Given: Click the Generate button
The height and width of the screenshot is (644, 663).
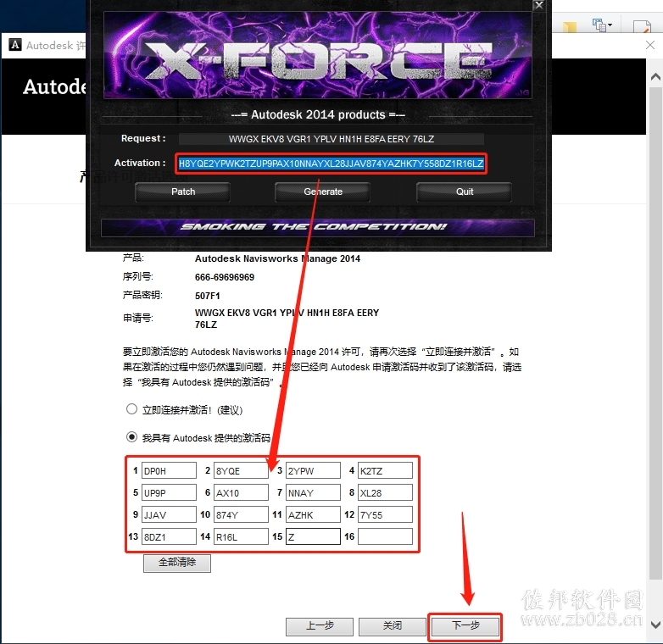Looking at the screenshot, I should coord(323,192).
